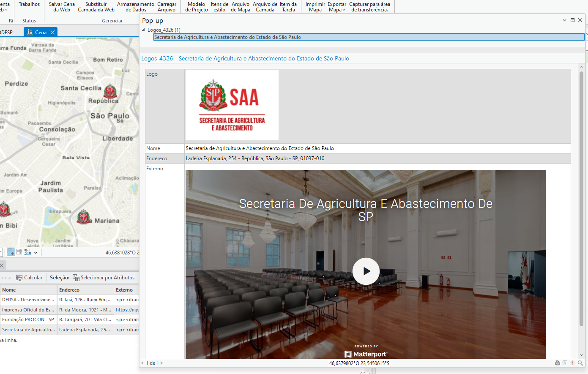Image resolution: width=588 pixels, height=374 pixels.
Task: Click Salvar Cena da Web ribbon button
Action: pyautogui.click(x=62, y=7)
